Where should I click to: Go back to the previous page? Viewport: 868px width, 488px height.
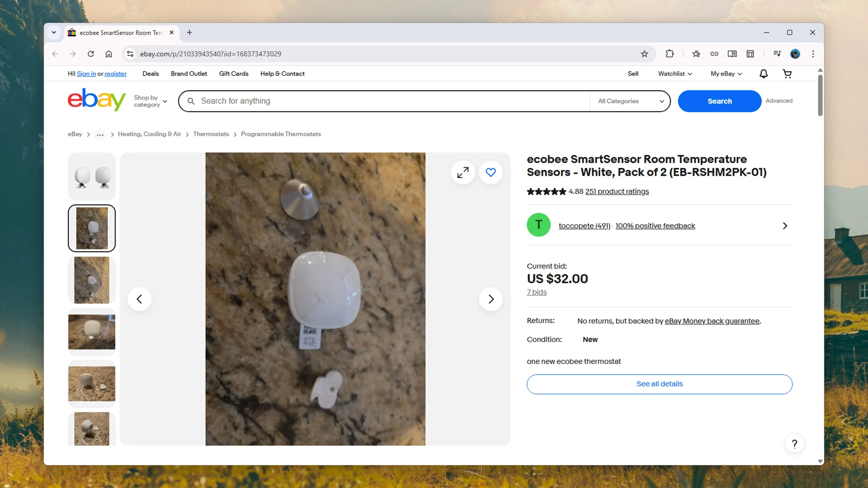(x=55, y=54)
